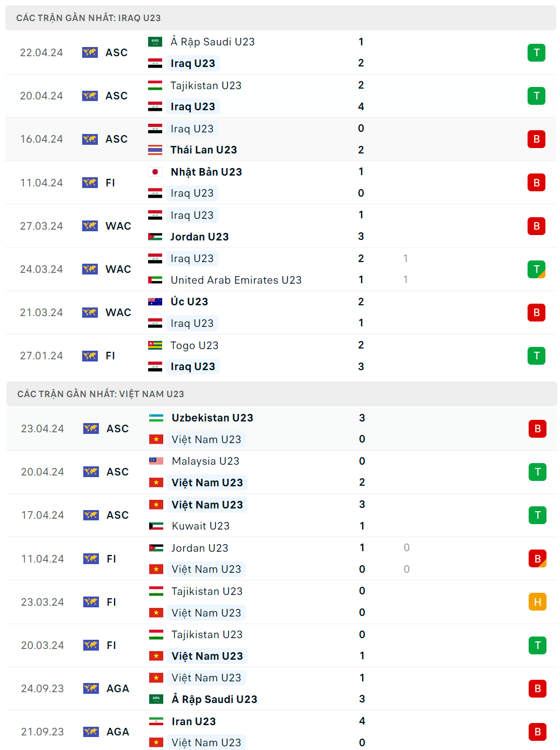Click the Japan flag icon beside Nhật Bản U23
The image size is (560, 750).
click(x=155, y=172)
